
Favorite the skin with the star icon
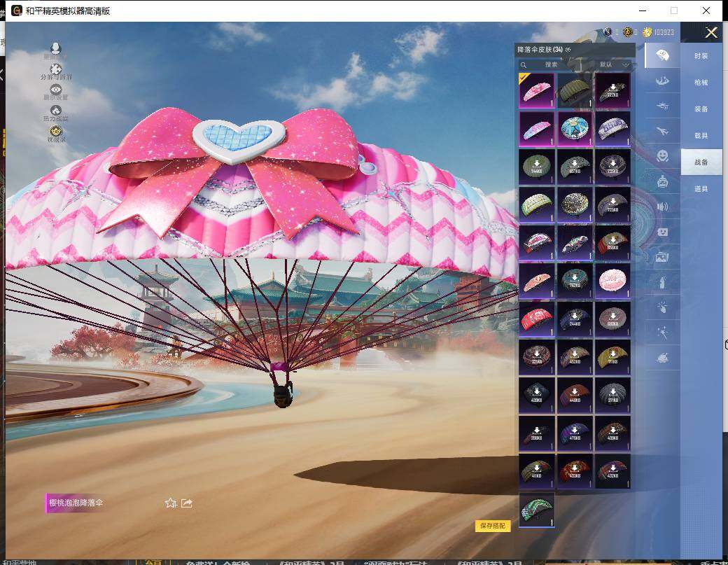[x=170, y=503]
